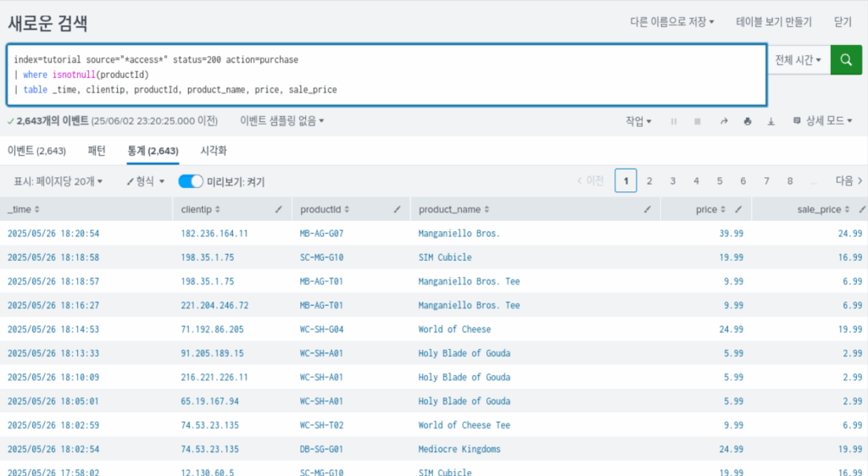Viewport: 868px width, 476px height.
Task: Open 다른 이름으로 저장 dropdown
Action: (x=672, y=22)
